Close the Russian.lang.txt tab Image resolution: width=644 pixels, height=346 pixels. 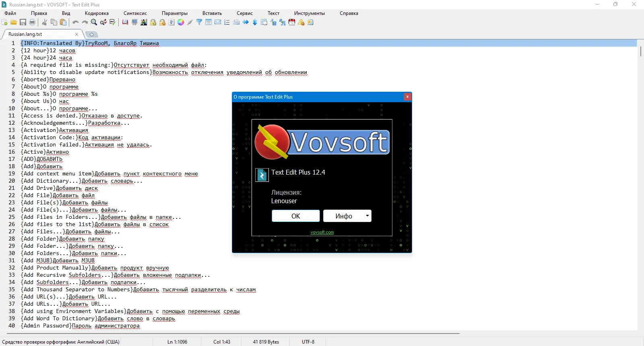pyautogui.click(x=76, y=35)
